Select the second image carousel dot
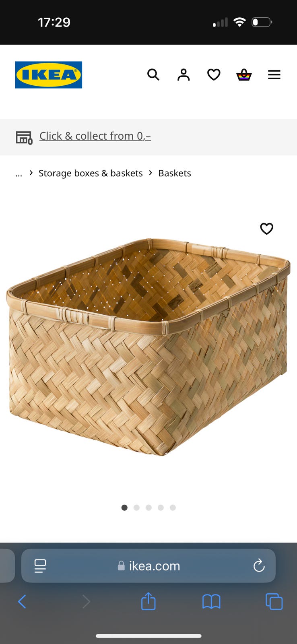Viewport: 297px width, 644px height. pos(136,508)
